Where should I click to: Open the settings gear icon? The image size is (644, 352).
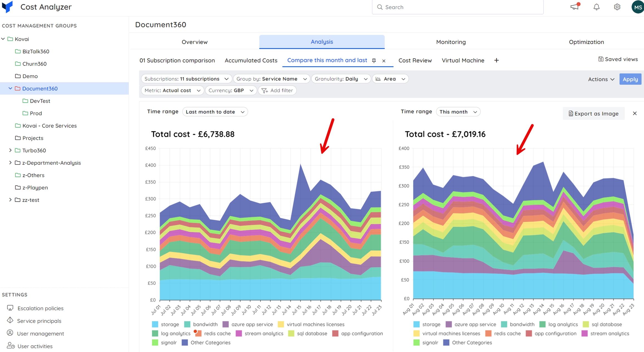pos(617,7)
